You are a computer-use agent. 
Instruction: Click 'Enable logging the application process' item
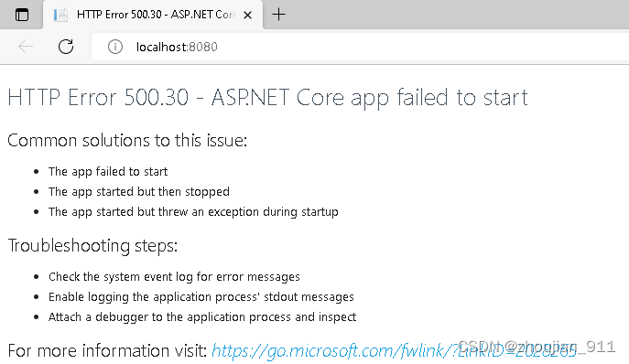coord(201,297)
